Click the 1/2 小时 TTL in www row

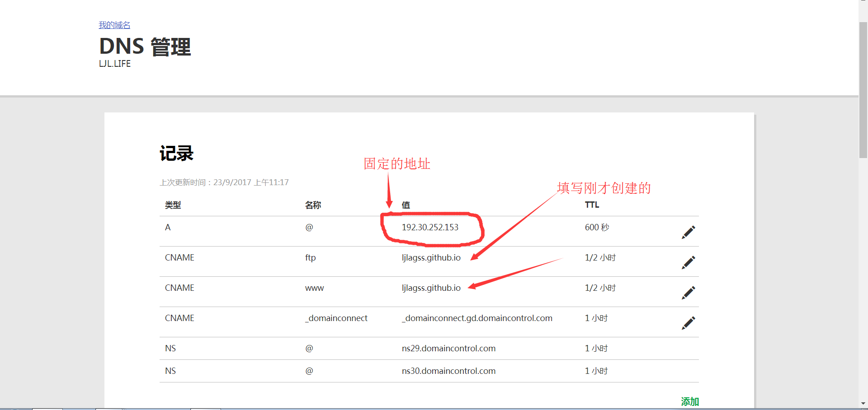[600, 288]
